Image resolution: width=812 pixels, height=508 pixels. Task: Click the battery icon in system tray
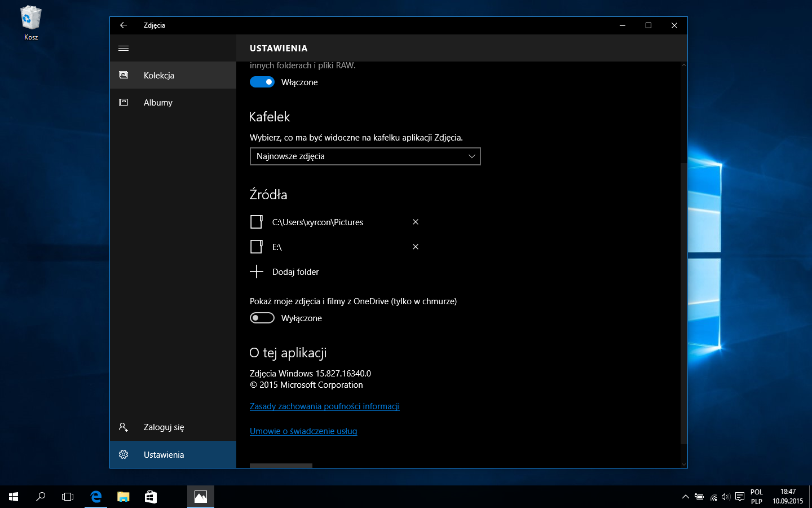[699, 497]
